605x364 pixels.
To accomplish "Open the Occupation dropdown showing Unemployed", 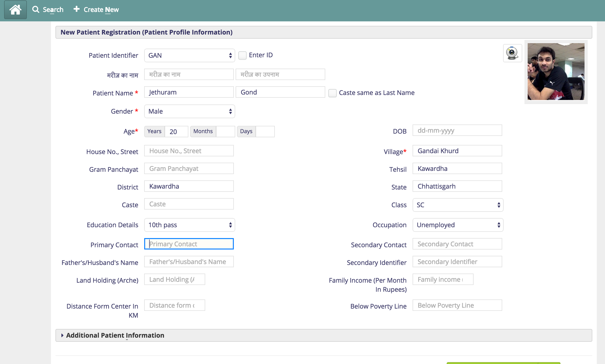I will [458, 225].
